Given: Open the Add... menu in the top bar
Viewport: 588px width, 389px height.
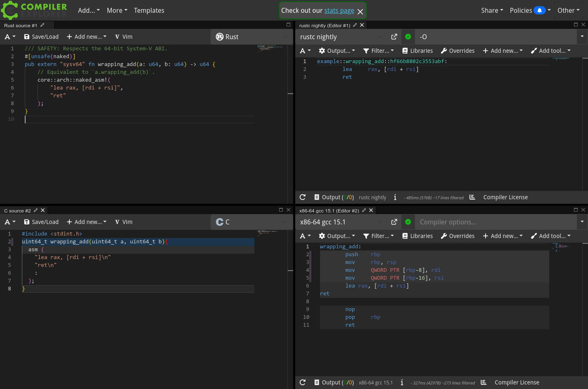Looking at the screenshot, I should [89, 10].
